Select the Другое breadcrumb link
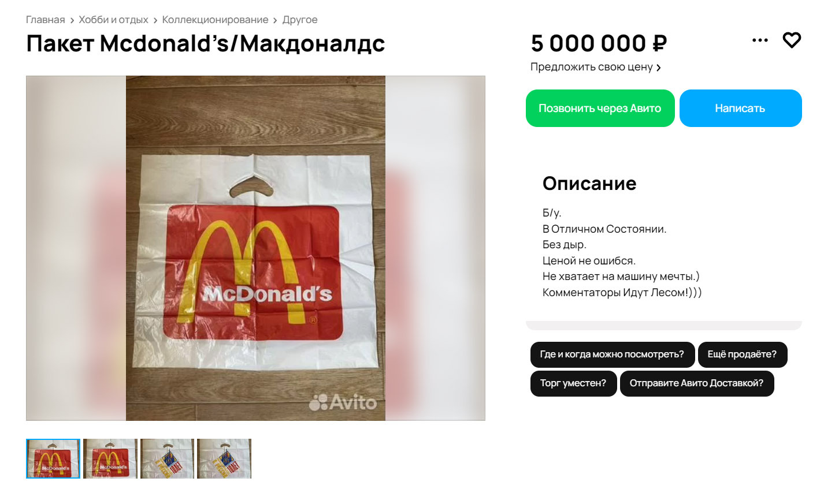 [x=300, y=20]
